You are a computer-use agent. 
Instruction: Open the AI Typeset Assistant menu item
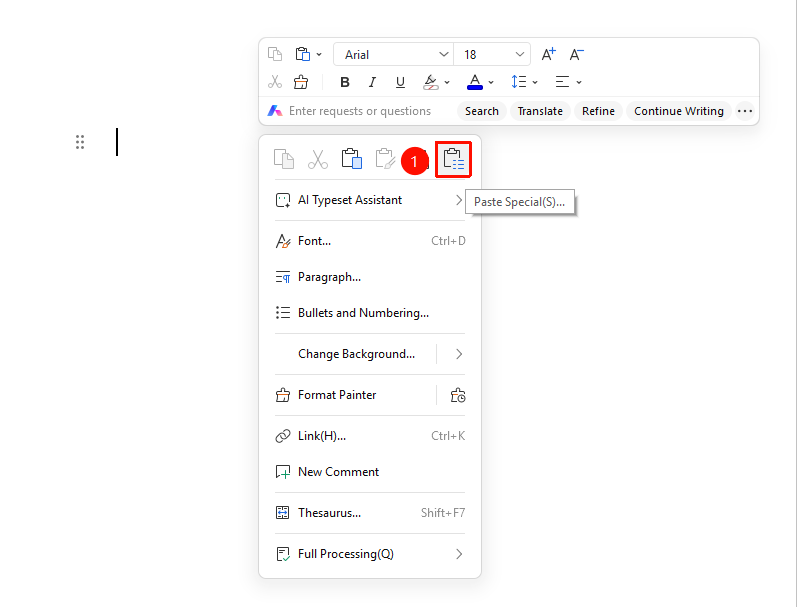[x=370, y=200]
